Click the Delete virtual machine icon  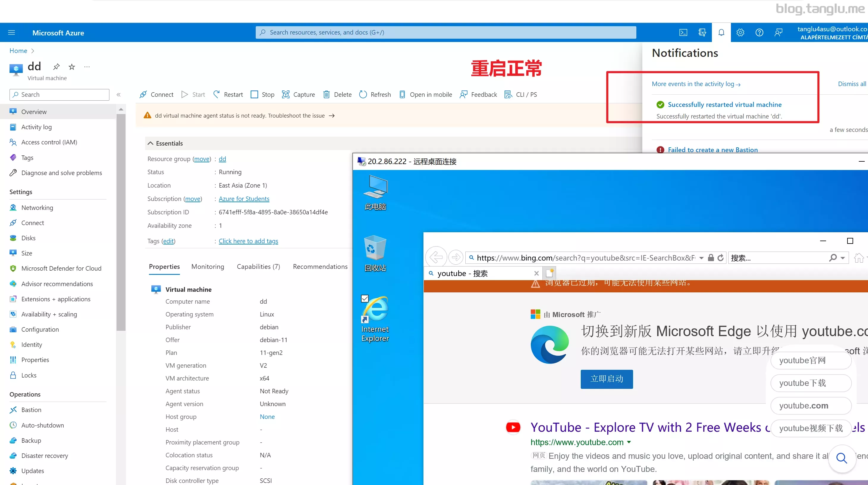326,94
